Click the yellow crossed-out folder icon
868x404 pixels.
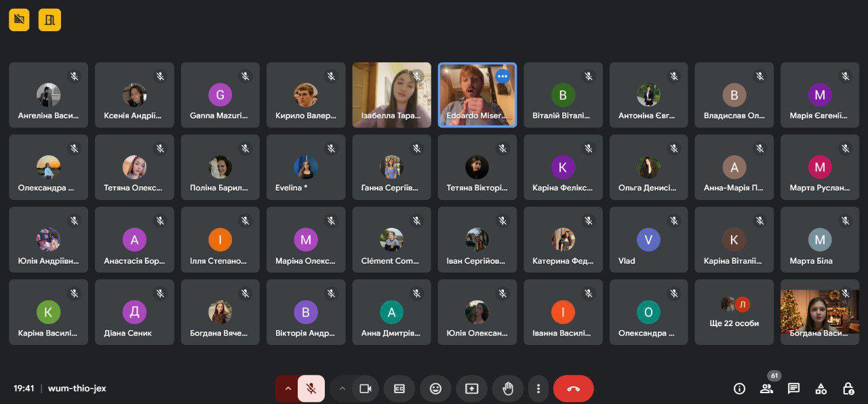point(19,20)
